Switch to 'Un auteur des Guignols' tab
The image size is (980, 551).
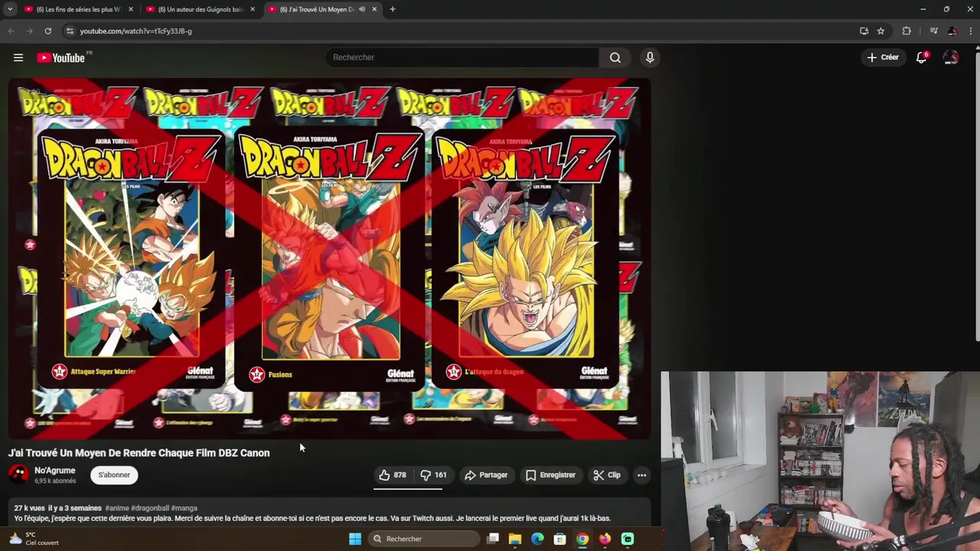tap(199, 9)
